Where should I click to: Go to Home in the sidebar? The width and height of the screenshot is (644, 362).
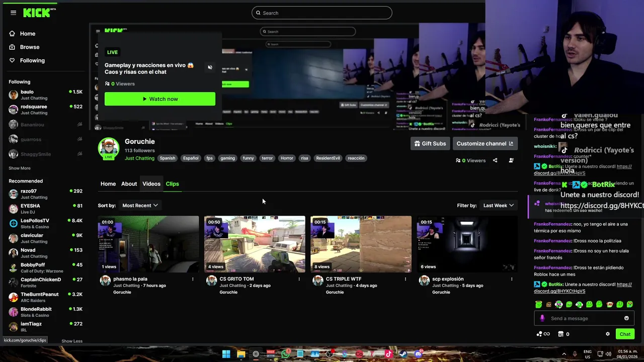click(x=22, y=34)
